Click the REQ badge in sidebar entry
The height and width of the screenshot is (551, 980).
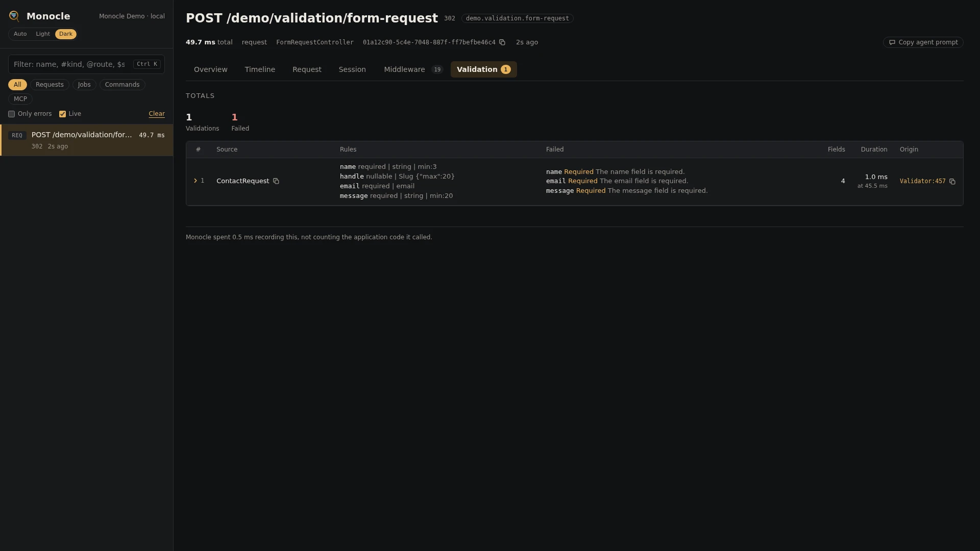(17, 135)
